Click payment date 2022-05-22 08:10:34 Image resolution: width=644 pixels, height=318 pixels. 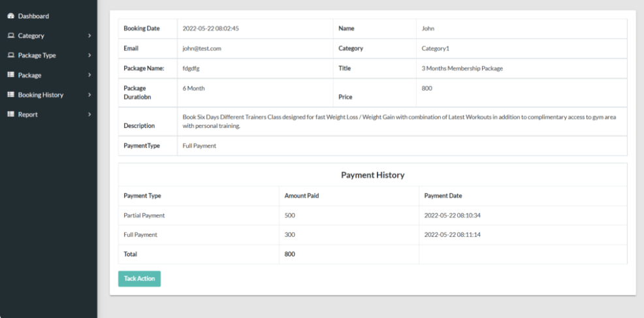coord(452,215)
